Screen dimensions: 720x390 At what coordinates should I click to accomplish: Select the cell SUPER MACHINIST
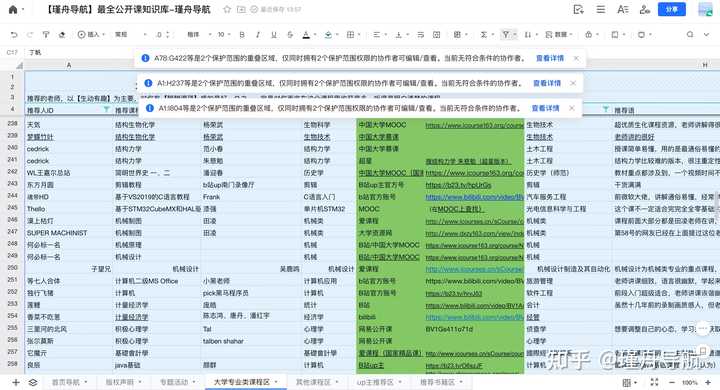click(69, 233)
